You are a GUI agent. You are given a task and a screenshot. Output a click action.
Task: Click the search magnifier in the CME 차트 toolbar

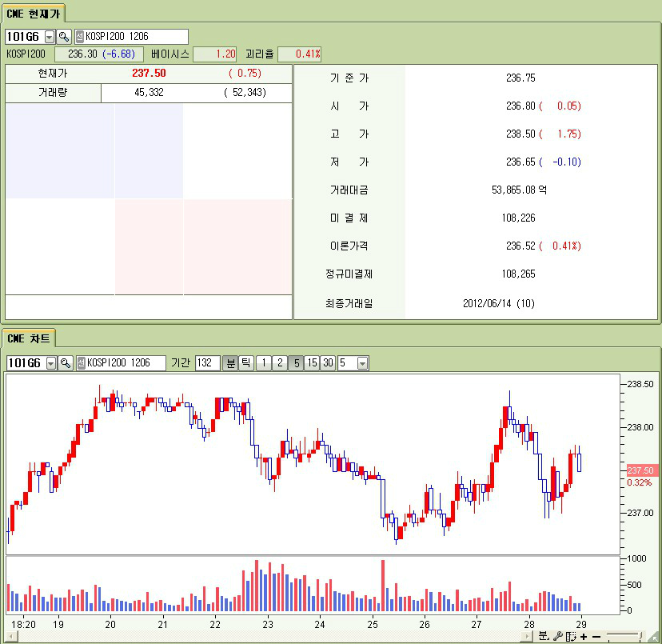click(x=66, y=363)
